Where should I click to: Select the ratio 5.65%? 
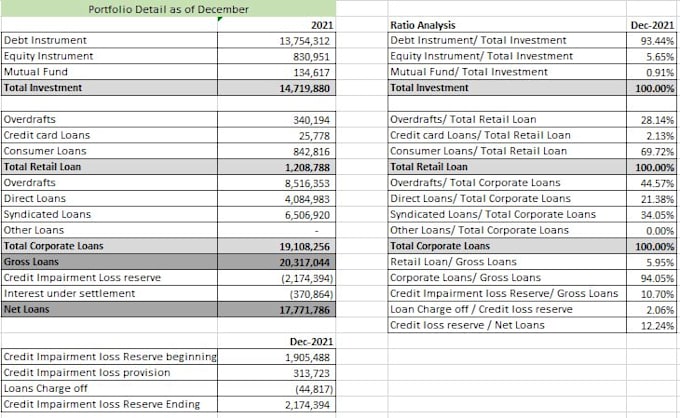pyautogui.click(x=651, y=56)
